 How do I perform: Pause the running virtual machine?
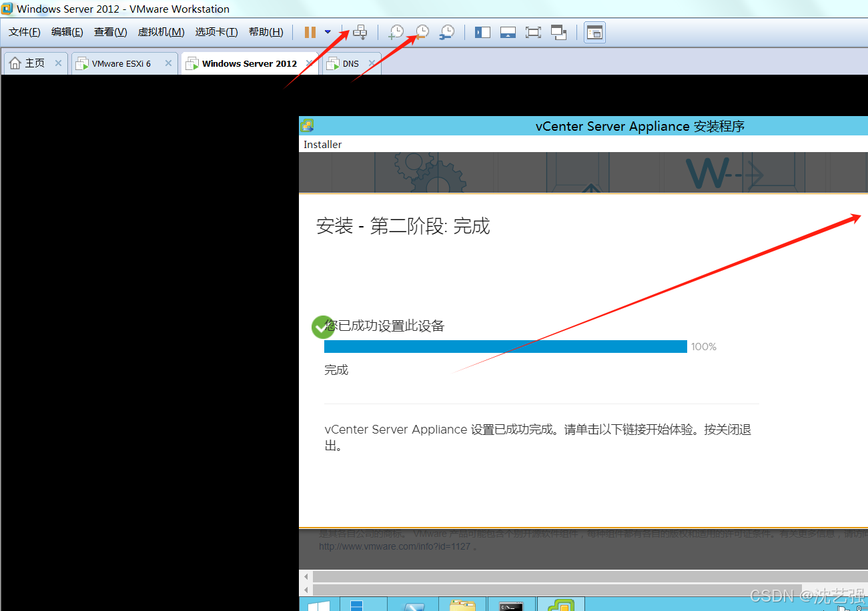click(x=310, y=32)
